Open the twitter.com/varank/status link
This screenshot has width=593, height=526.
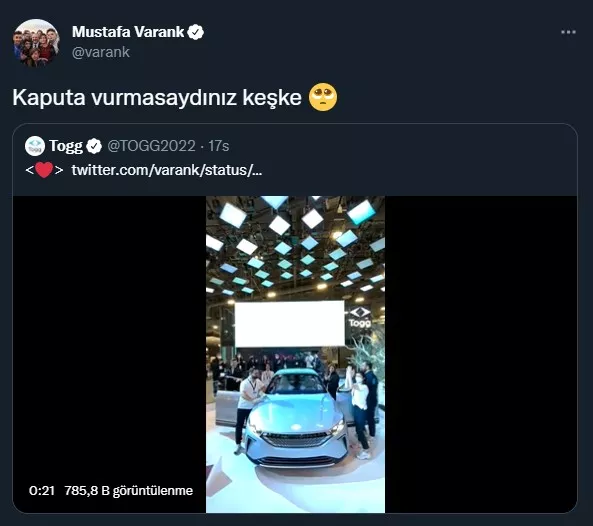click(x=166, y=170)
